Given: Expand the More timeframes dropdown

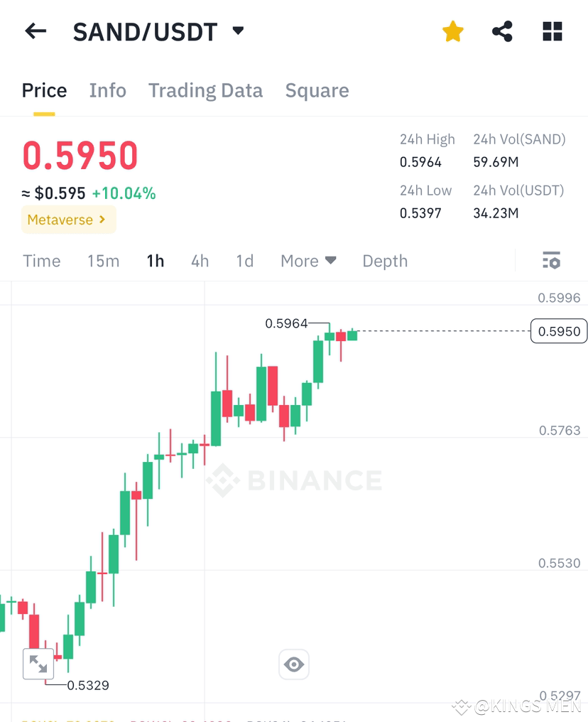Looking at the screenshot, I should point(308,261).
